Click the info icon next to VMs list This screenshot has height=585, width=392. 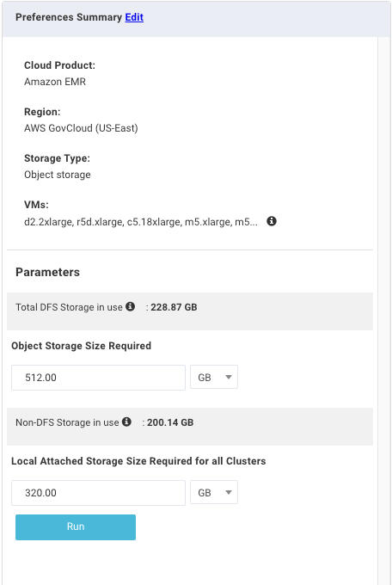272,221
